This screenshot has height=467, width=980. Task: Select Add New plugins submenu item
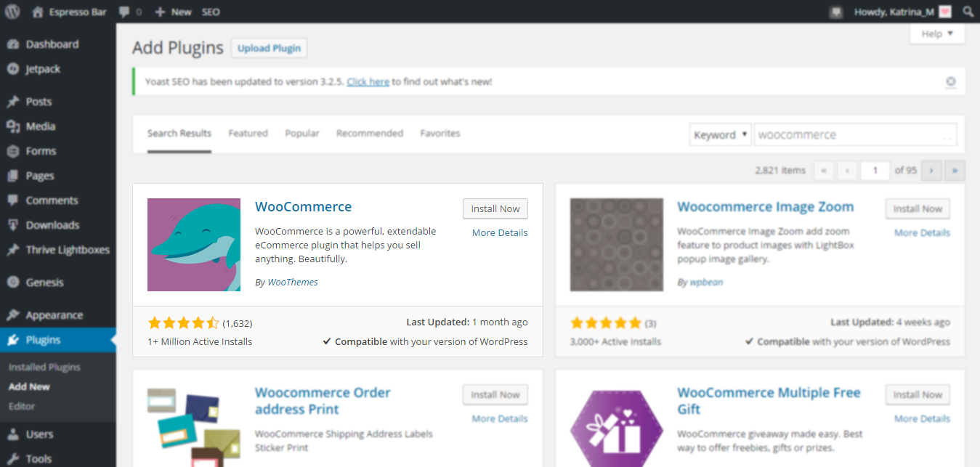(29, 387)
